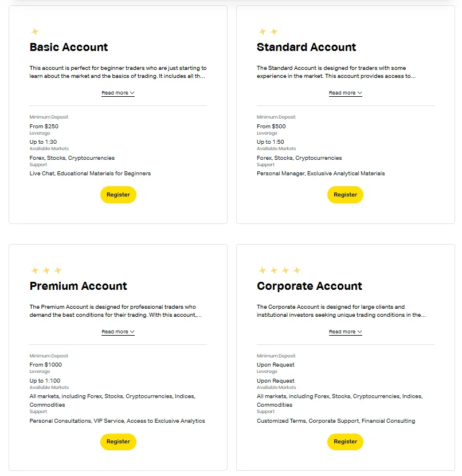Click the Standard Account 'Up to 1:50' leverage
This screenshot has height=476, width=462.
[x=271, y=142]
